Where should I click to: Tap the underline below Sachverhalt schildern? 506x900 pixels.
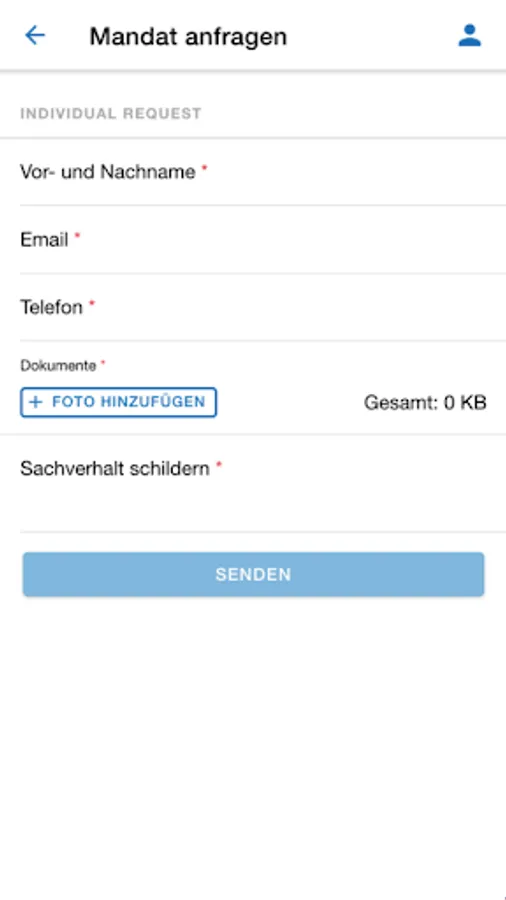tap(263, 532)
